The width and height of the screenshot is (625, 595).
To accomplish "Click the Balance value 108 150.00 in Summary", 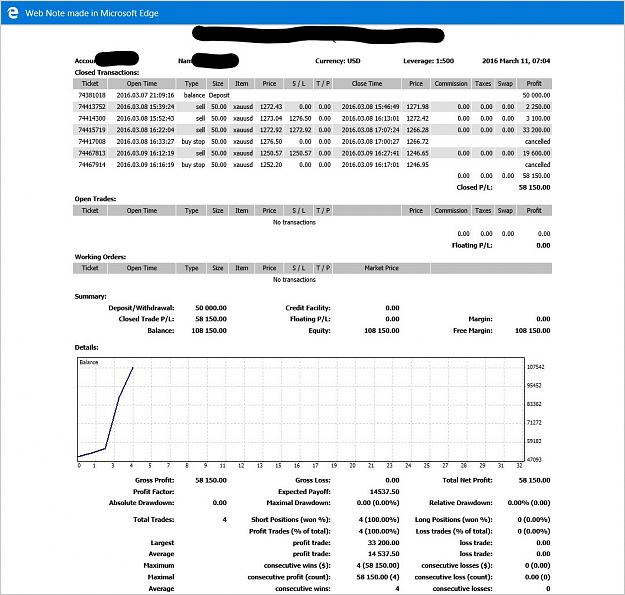I will 209,330.
